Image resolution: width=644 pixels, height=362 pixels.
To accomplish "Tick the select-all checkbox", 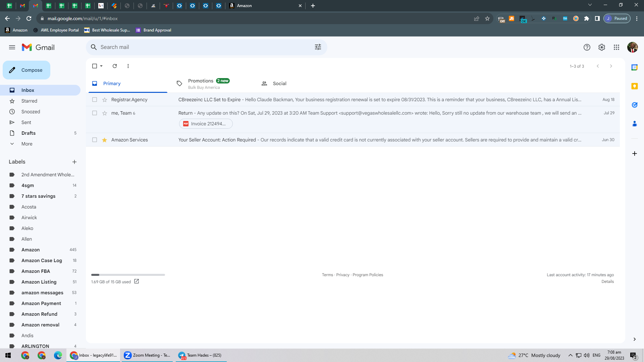I will click(95, 66).
